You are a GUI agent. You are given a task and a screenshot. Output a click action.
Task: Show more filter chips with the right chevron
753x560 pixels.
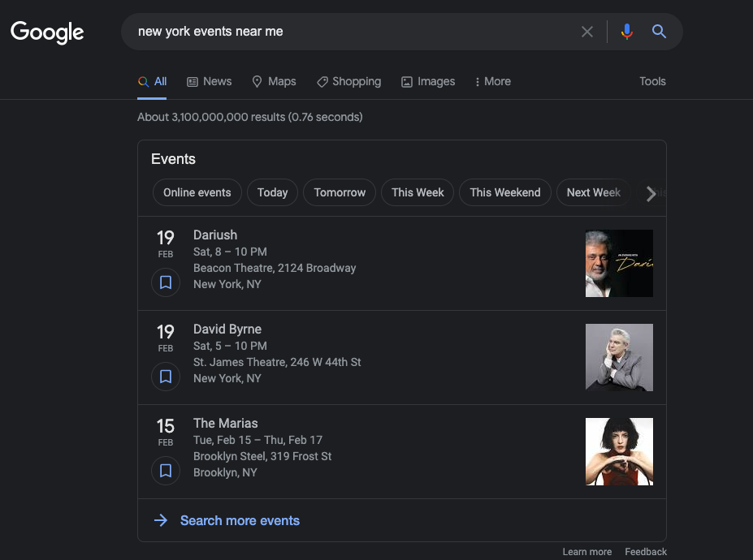pyautogui.click(x=651, y=193)
